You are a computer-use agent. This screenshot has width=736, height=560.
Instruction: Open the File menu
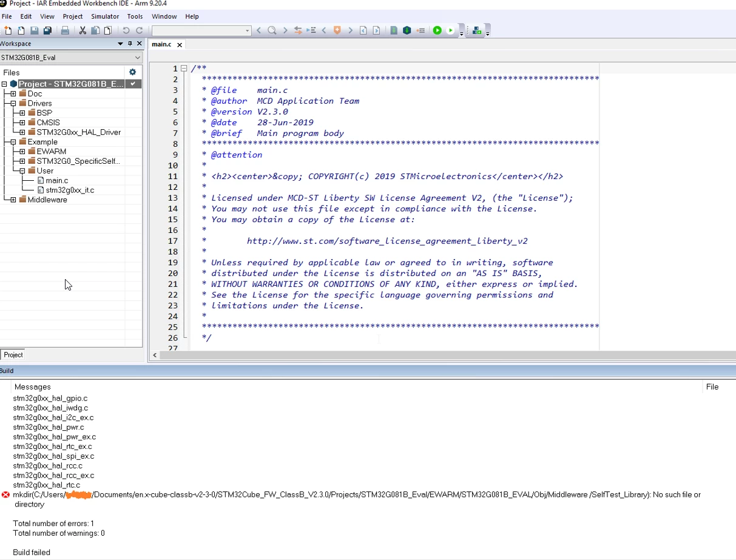coord(7,16)
